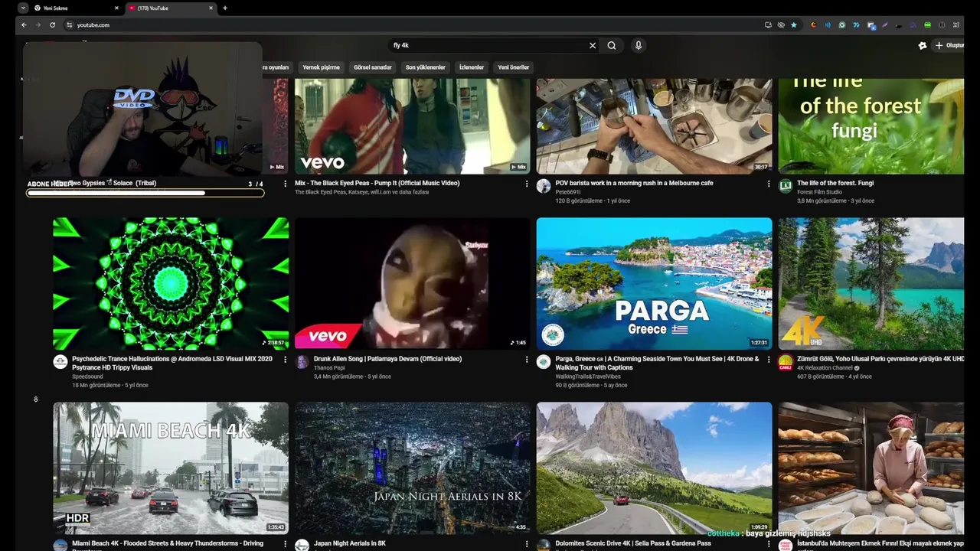Open three-dot menu for Psychedelic Trance video
This screenshot has width=980, height=551.
tap(286, 359)
